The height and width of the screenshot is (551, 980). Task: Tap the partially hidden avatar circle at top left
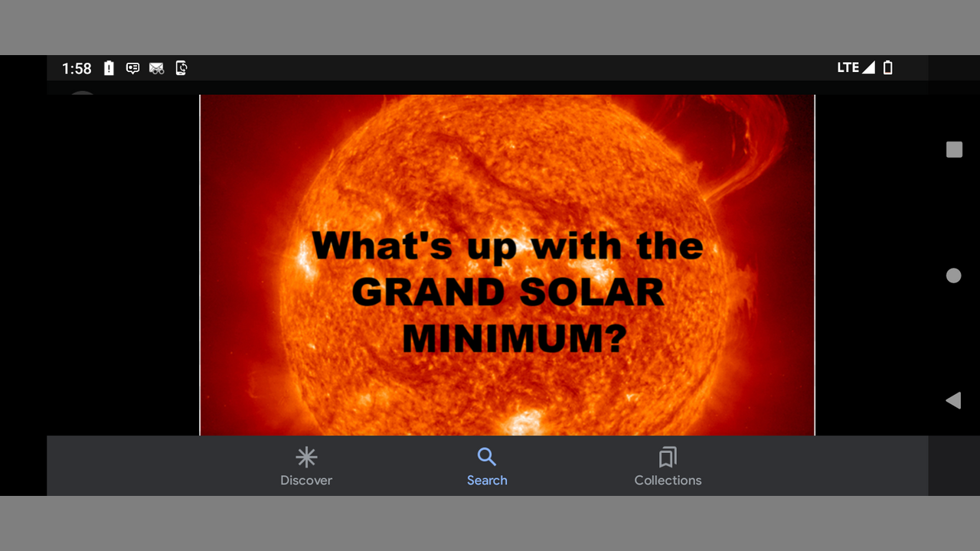pos(82,93)
